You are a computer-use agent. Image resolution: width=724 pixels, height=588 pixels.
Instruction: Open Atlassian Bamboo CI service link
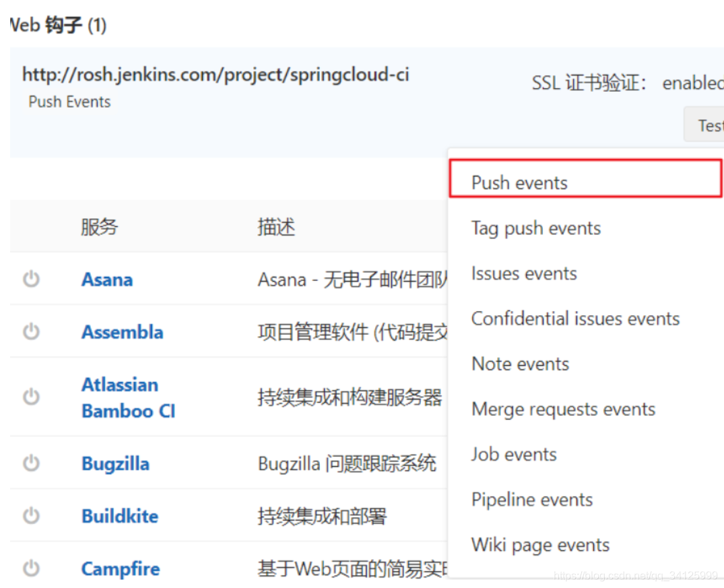[x=129, y=397]
